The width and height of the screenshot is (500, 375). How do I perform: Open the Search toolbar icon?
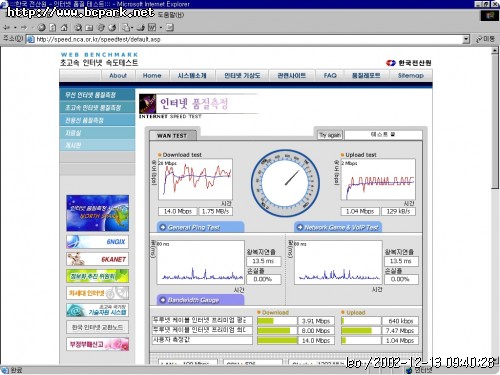(x=78, y=27)
